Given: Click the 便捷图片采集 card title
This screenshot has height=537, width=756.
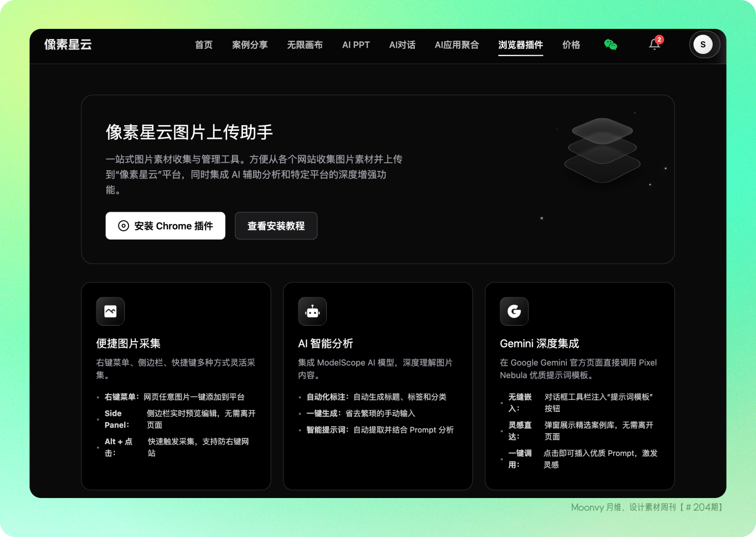Looking at the screenshot, I should pyautogui.click(x=128, y=344).
